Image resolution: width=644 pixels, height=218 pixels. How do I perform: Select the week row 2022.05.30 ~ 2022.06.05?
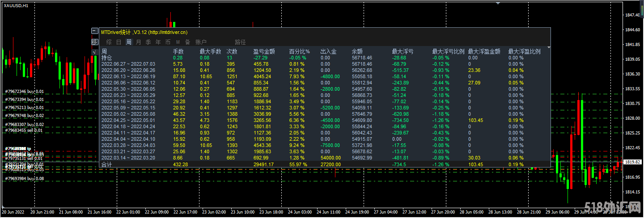coord(324,89)
